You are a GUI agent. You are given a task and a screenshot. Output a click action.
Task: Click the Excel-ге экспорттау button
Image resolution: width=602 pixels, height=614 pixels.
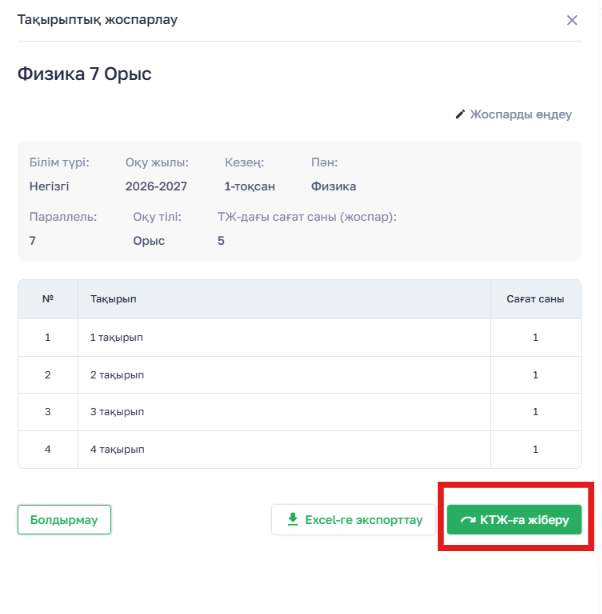point(353,520)
